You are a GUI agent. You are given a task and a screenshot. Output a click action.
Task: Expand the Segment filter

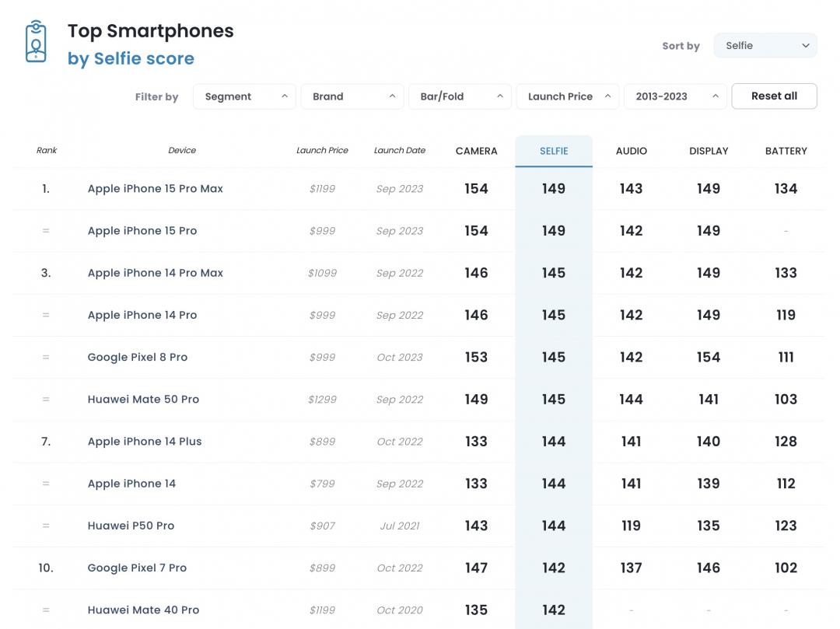coord(244,96)
